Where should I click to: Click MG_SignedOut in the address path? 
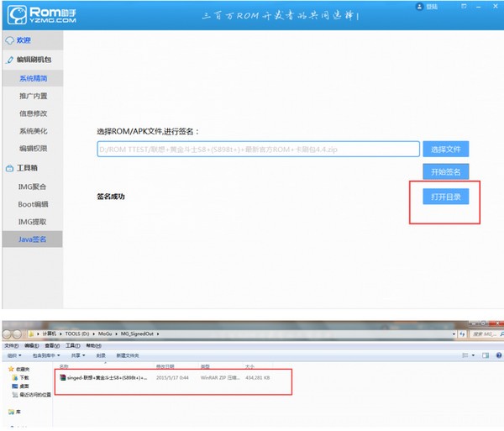coord(137,334)
